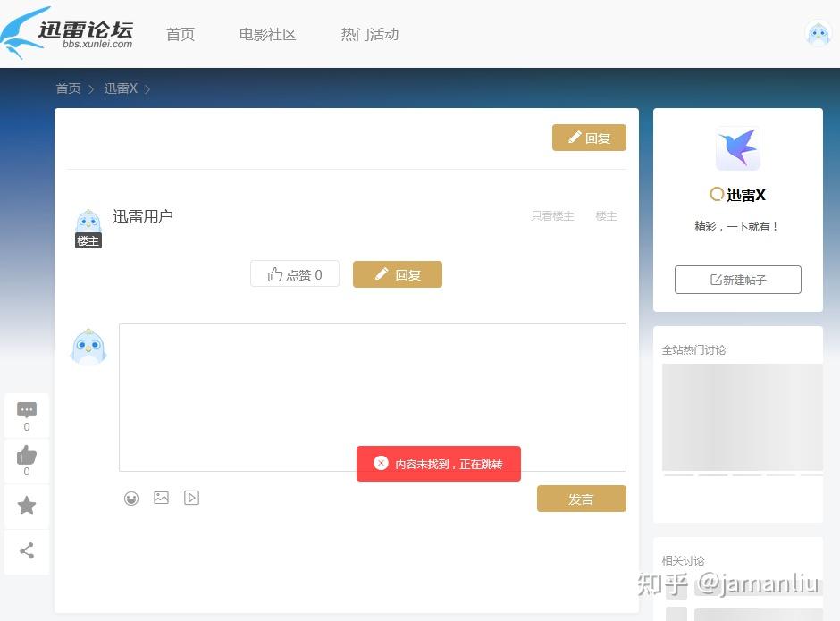This screenshot has width=840, height=621.
Task: Switch to the 首页 navigation tab
Action: click(x=180, y=34)
